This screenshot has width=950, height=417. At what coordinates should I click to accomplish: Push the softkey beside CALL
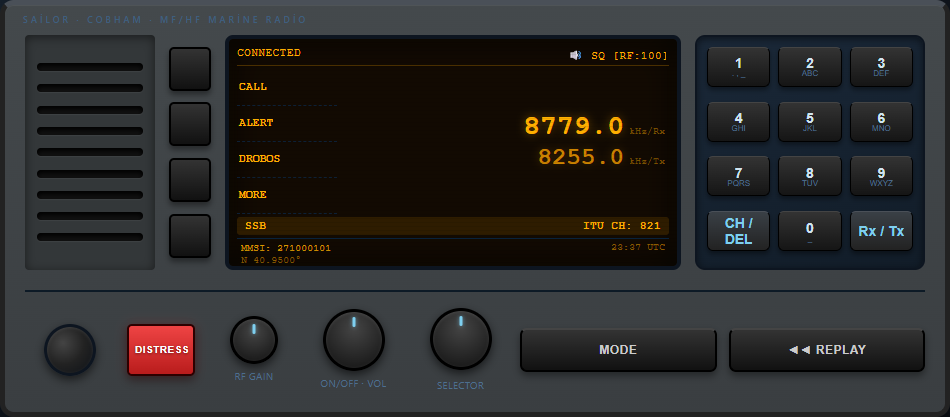[x=190, y=69]
